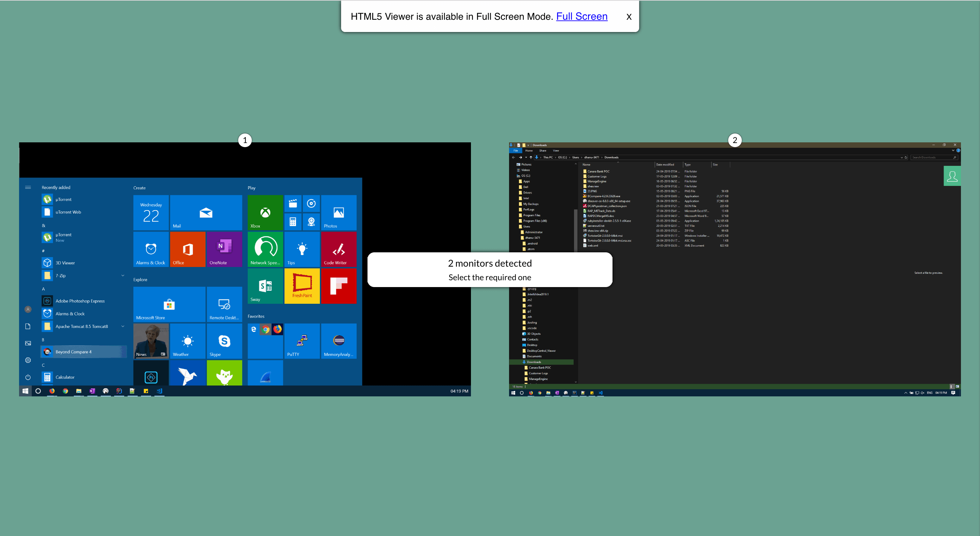Viewport: 980px width, 536px height.
Task: Click the Search Downloads field
Action: 931,157
